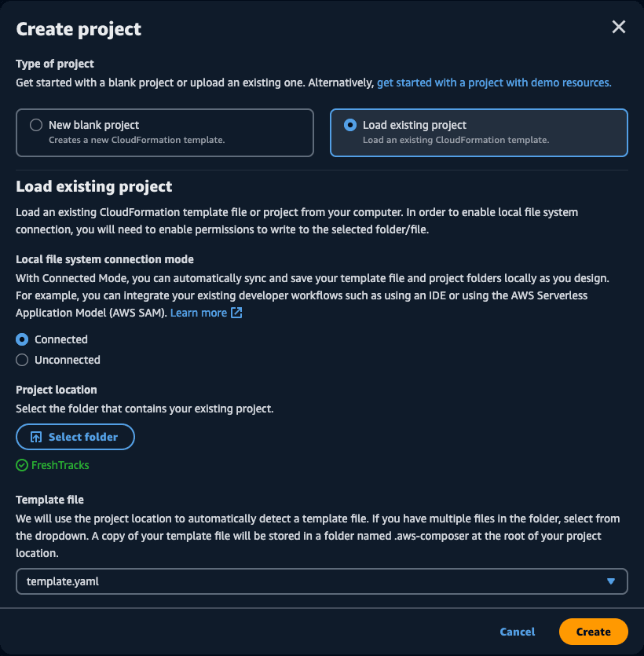The height and width of the screenshot is (656, 644).
Task: Click the 'Load an existing CloudFormation template' card text
Action: point(456,140)
